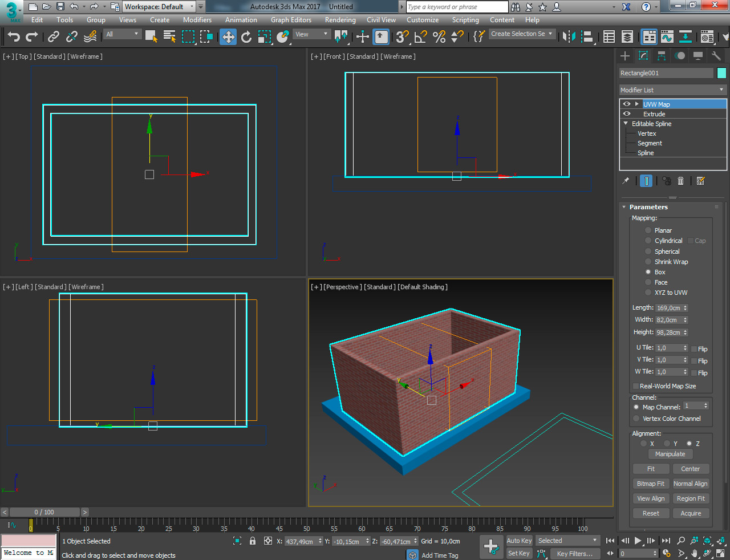Enable Real-World Map Size checkbox
Viewport: 730px width, 560px height.
point(635,386)
